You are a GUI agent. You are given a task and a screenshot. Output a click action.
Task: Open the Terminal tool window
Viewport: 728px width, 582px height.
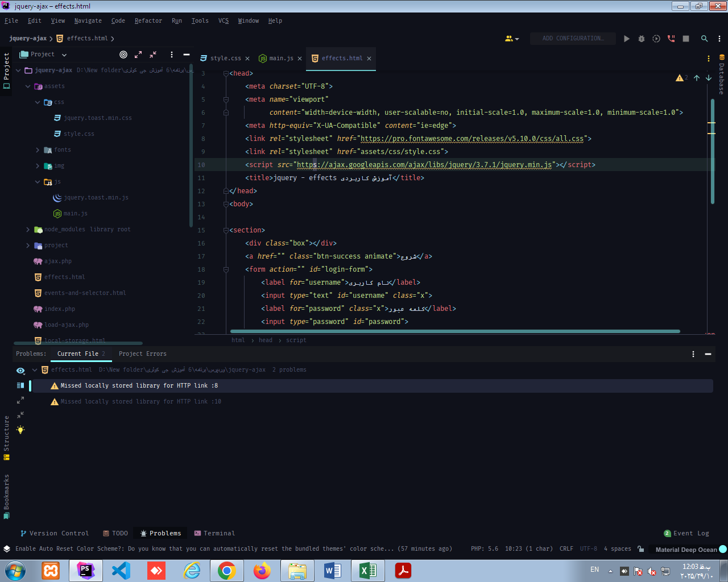(x=214, y=533)
